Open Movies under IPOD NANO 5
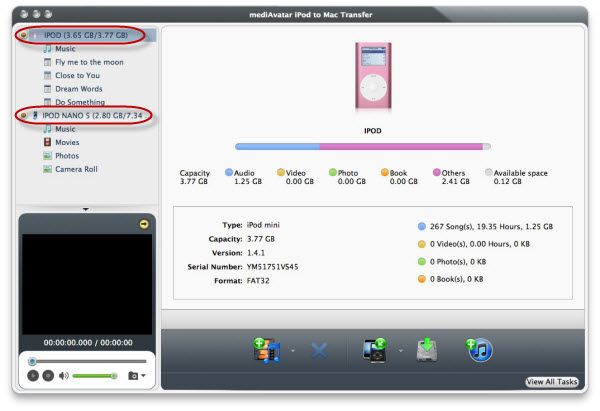The image size is (600, 411). (67, 142)
